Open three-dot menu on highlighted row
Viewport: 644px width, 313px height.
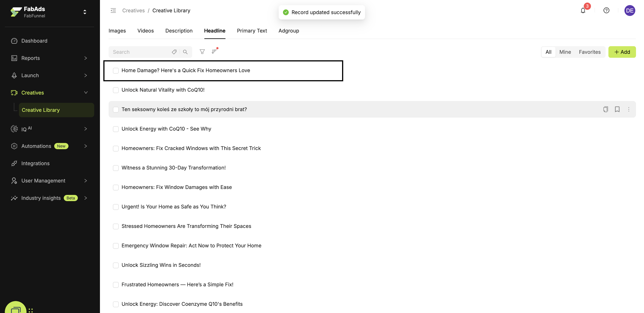tap(628, 109)
